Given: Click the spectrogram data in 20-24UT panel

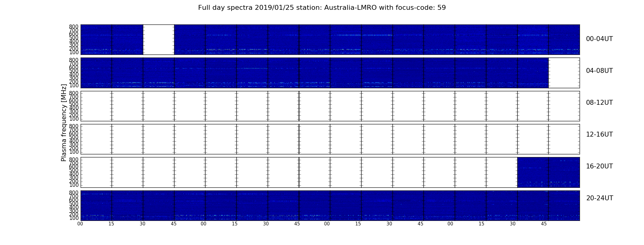Looking at the screenshot, I should click(330, 205).
